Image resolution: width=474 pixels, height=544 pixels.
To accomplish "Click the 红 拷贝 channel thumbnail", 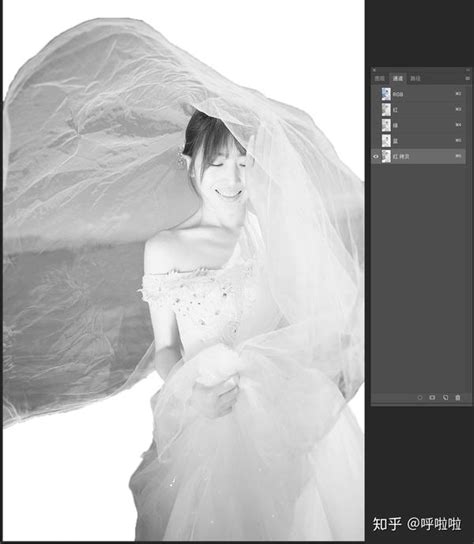I will coord(386,156).
